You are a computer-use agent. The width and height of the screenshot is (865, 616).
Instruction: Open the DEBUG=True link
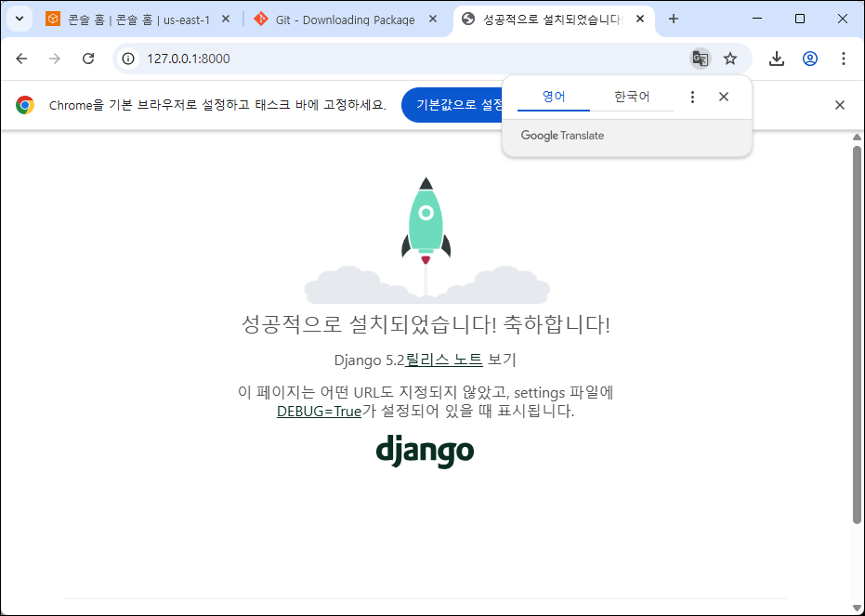[319, 412]
